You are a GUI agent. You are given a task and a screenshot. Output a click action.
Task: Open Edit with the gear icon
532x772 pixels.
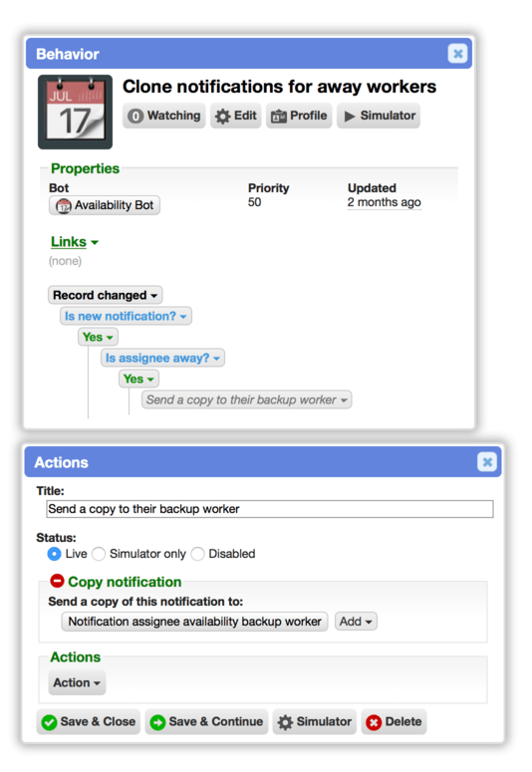[x=236, y=116]
